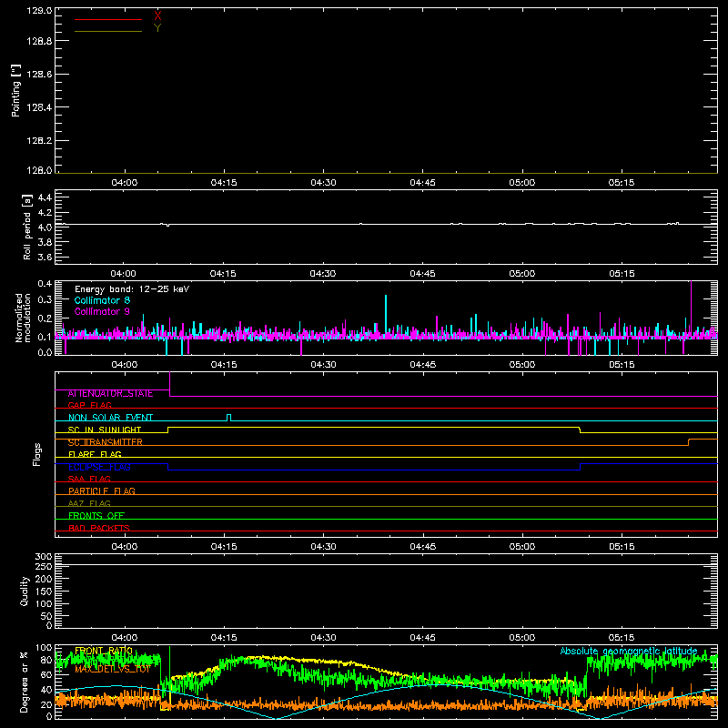Image resolution: width=728 pixels, height=728 pixels.
Task: Click the olive Y legend line sample
Action: point(108,31)
